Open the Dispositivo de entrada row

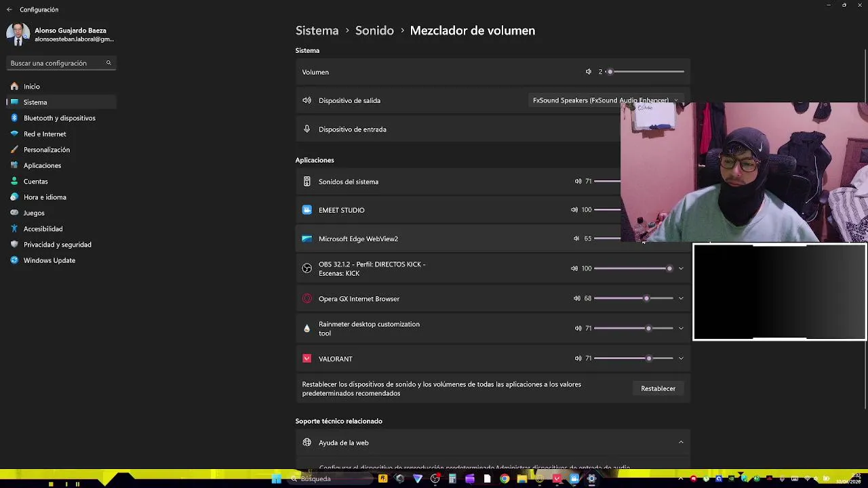pos(493,129)
